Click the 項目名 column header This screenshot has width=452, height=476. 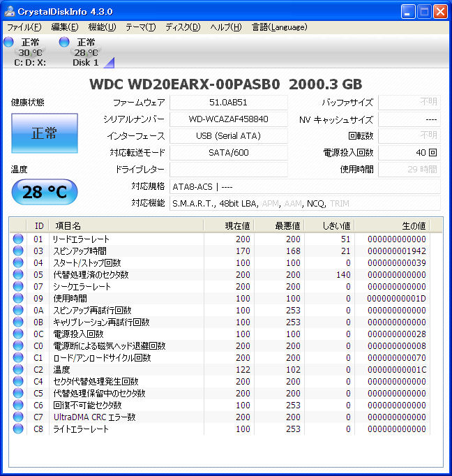[x=126, y=225]
